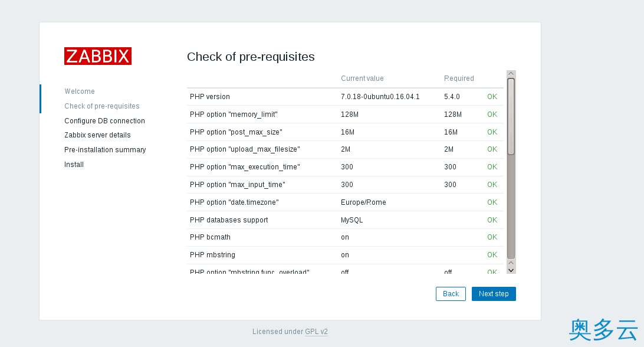Screen dimensions: 644x347
Task: Proceed with the Next step button
Action: (x=494, y=294)
